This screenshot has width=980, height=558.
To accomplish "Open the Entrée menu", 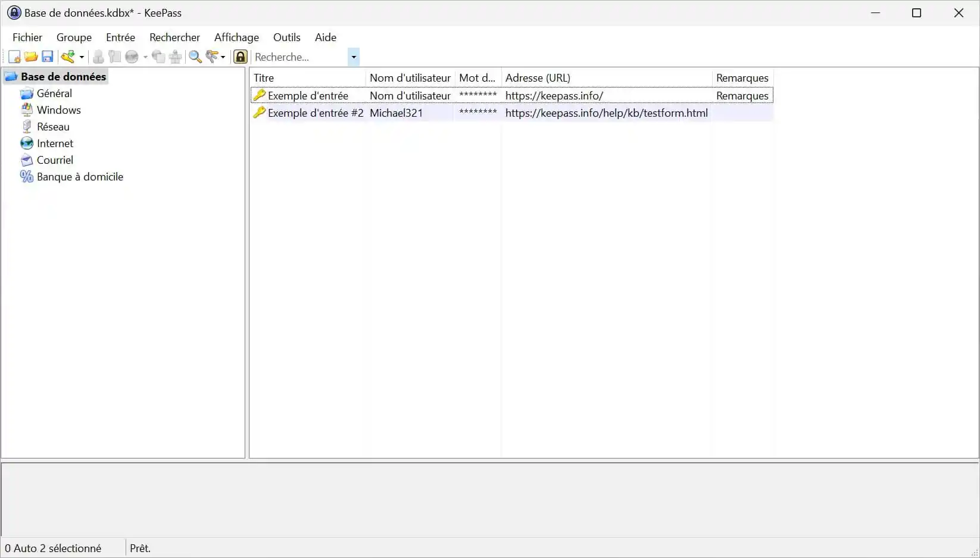I will point(120,37).
